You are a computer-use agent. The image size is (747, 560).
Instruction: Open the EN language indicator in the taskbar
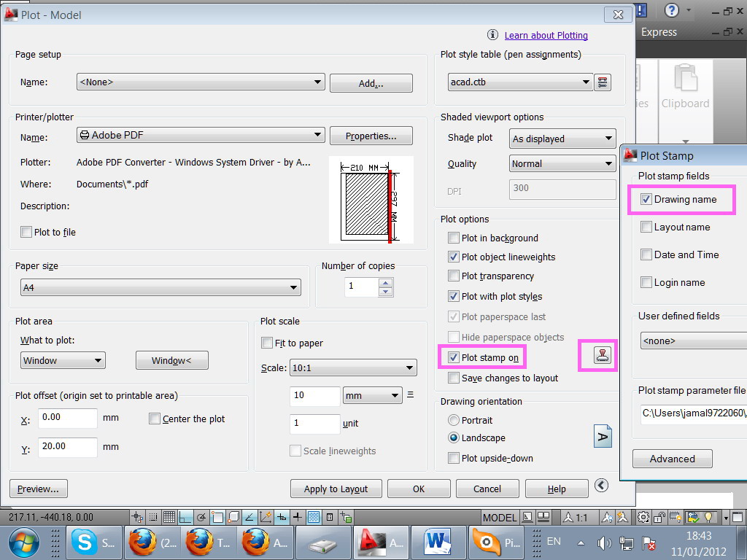pyautogui.click(x=553, y=542)
